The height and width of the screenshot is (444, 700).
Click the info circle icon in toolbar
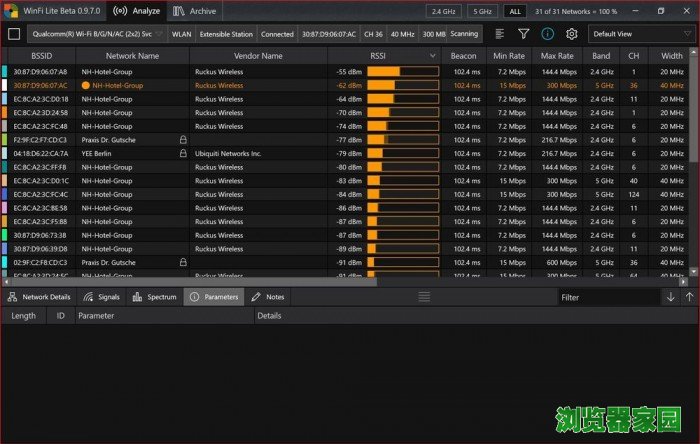[548, 33]
